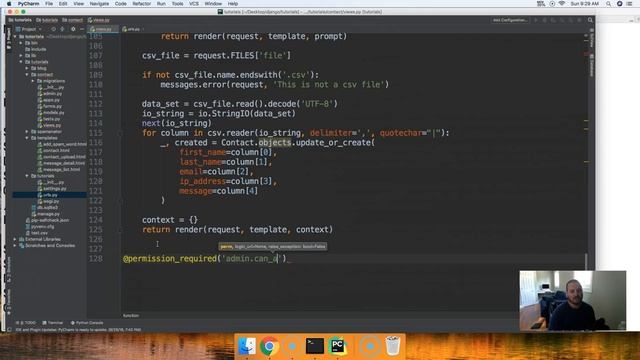Click views.py breadcrumb in navigation bar
This screenshot has width=640, height=360.
[x=99, y=20]
